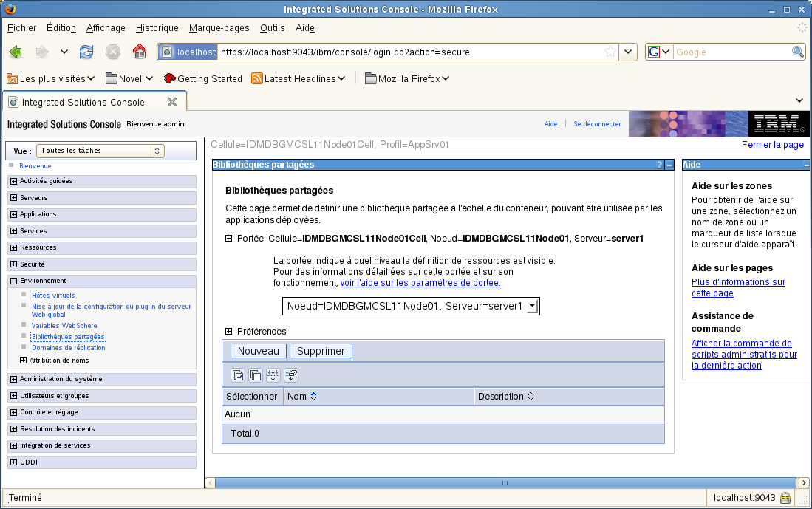
Task: Click the localhost site identity button
Action: tap(188, 52)
